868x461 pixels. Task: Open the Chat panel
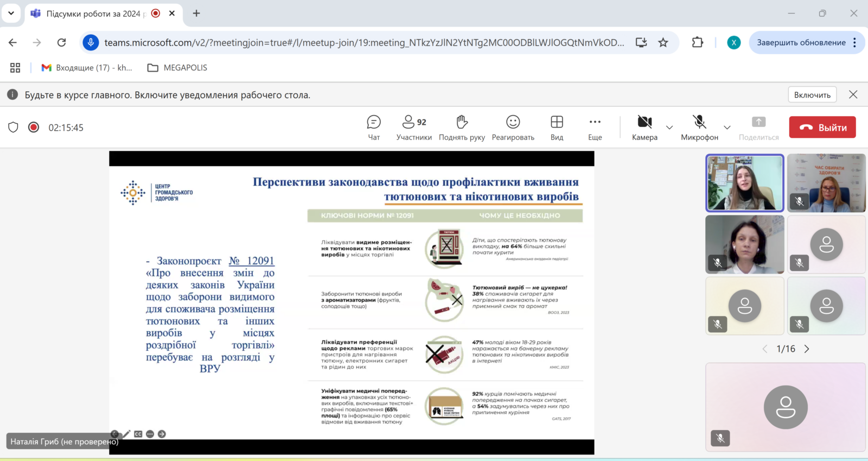[374, 128]
